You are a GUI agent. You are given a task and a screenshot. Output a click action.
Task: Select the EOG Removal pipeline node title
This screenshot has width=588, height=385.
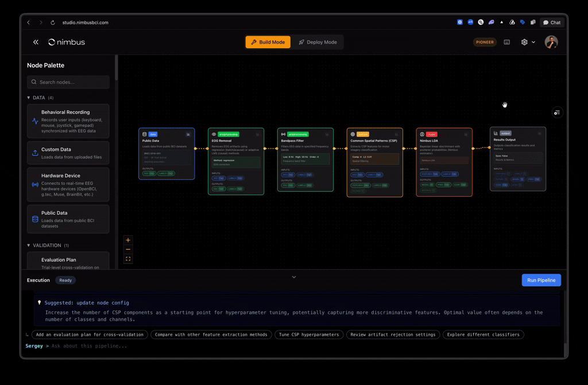coord(222,141)
